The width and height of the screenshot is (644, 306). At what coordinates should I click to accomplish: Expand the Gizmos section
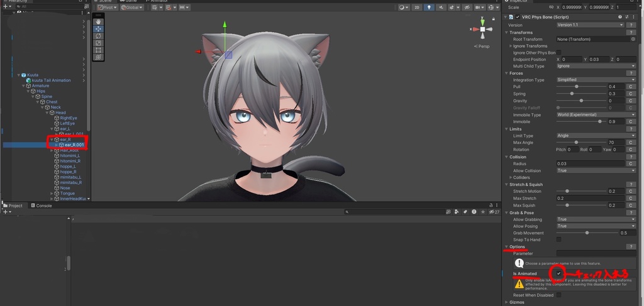(506, 302)
